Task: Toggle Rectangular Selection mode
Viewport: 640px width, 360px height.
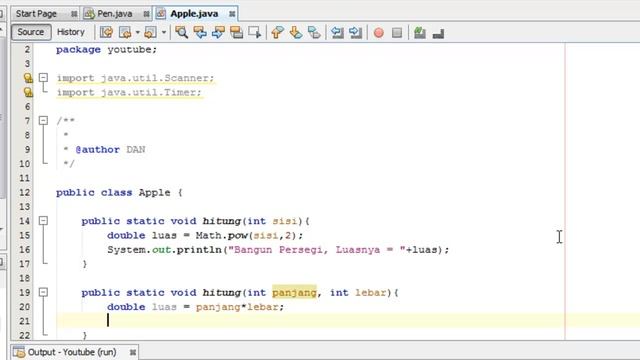Action: [x=255, y=32]
